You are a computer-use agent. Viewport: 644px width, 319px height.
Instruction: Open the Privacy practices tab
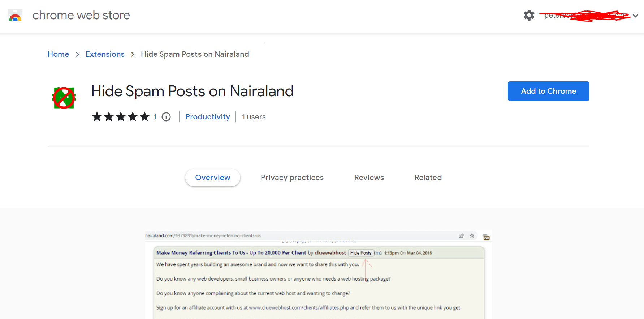(x=292, y=178)
